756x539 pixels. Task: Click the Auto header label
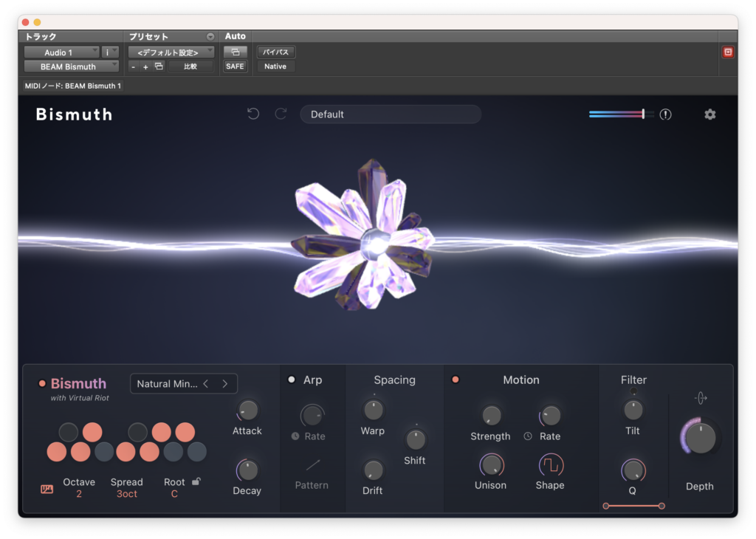coord(236,36)
